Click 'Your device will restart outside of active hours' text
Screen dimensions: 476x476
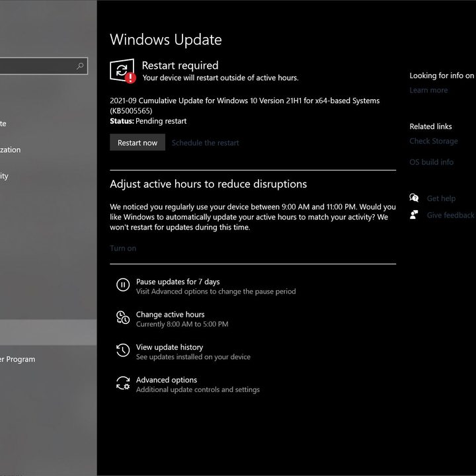point(220,78)
